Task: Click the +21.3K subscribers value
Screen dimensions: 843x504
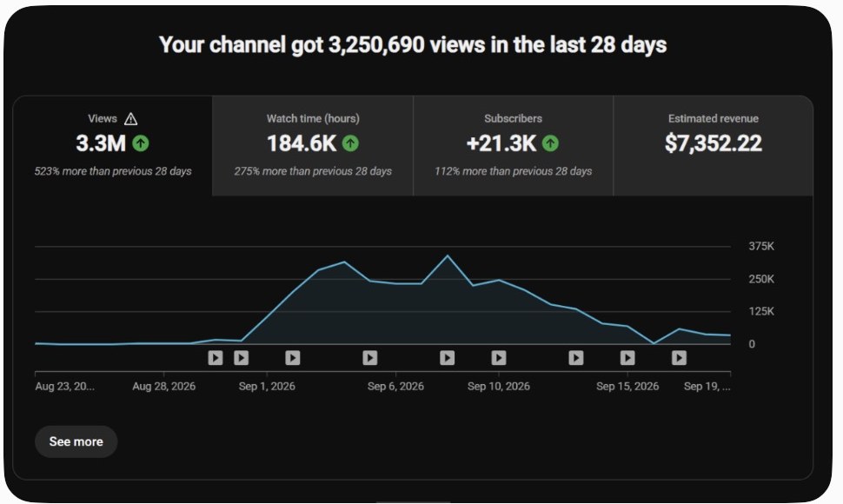Action: coord(501,143)
